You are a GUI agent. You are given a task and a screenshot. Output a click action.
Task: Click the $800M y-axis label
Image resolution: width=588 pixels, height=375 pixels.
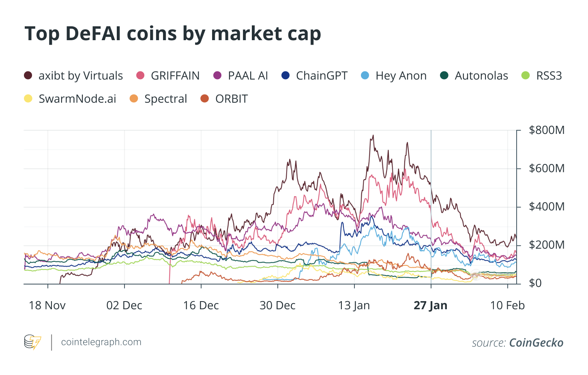pyautogui.click(x=546, y=130)
